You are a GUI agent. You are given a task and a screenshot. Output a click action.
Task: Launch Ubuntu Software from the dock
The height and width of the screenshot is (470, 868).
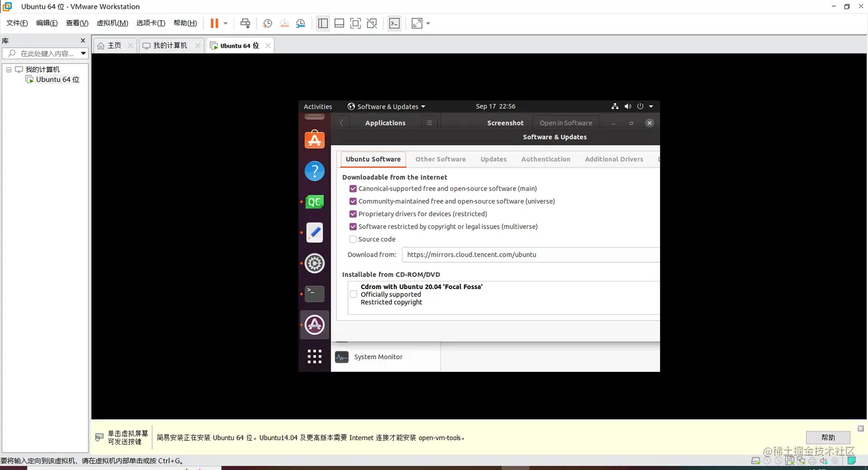tap(315, 140)
